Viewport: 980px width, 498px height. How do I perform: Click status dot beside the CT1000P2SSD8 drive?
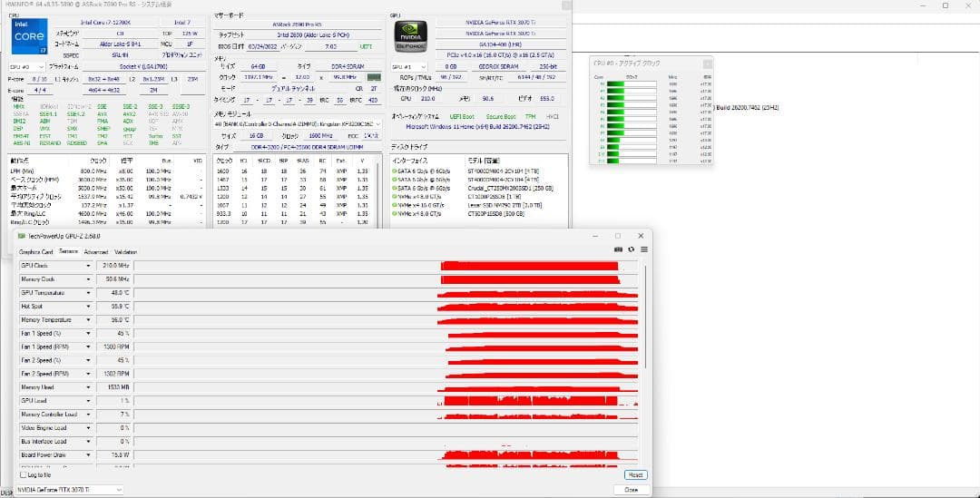coord(395,197)
